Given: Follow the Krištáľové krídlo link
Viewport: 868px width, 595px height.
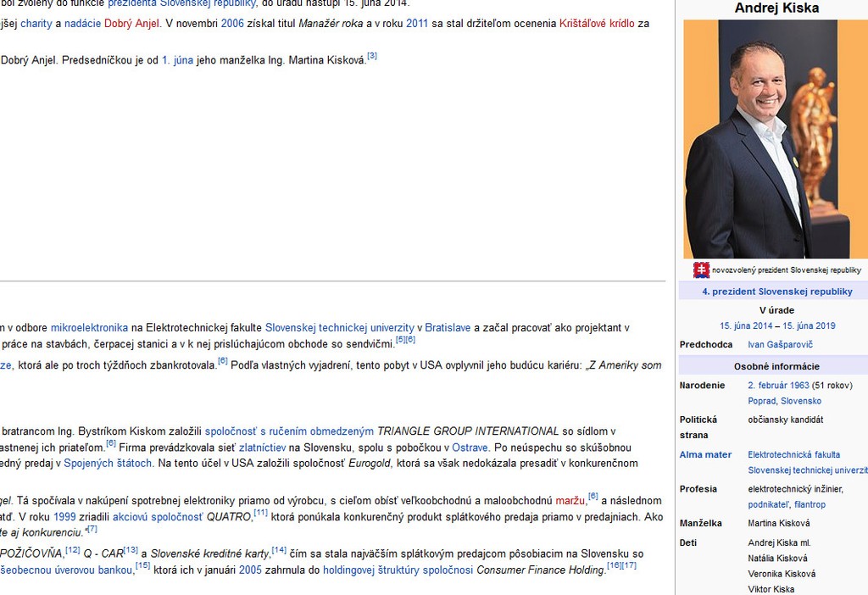Looking at the screenshot, I should tap(597, 23).
